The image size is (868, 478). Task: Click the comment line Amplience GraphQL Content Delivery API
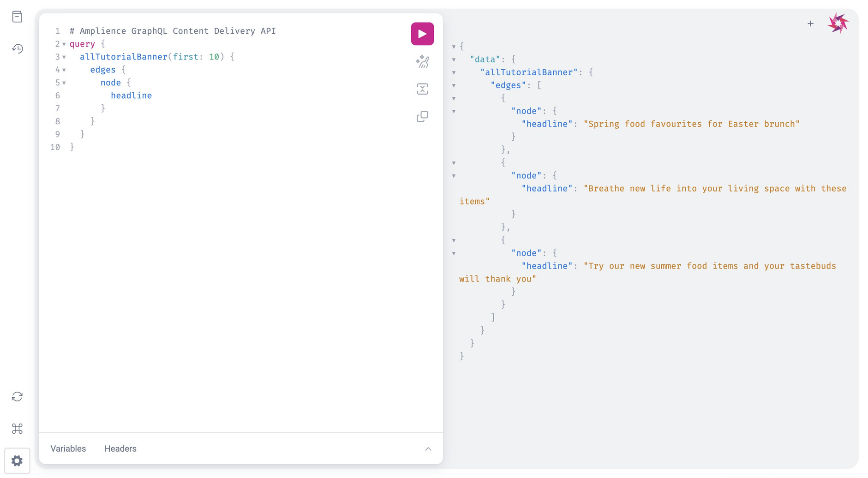(173, 31)
